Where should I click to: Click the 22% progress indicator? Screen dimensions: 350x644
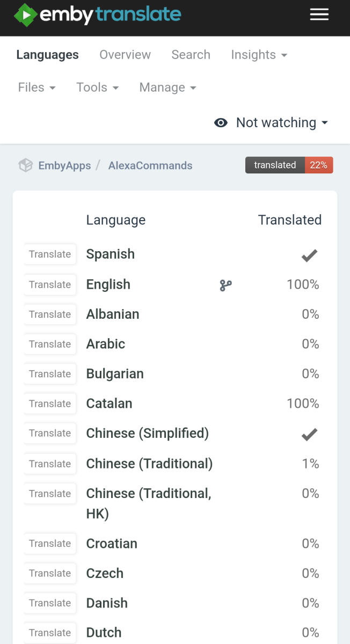pyautogui.click(x=319, y=165)
